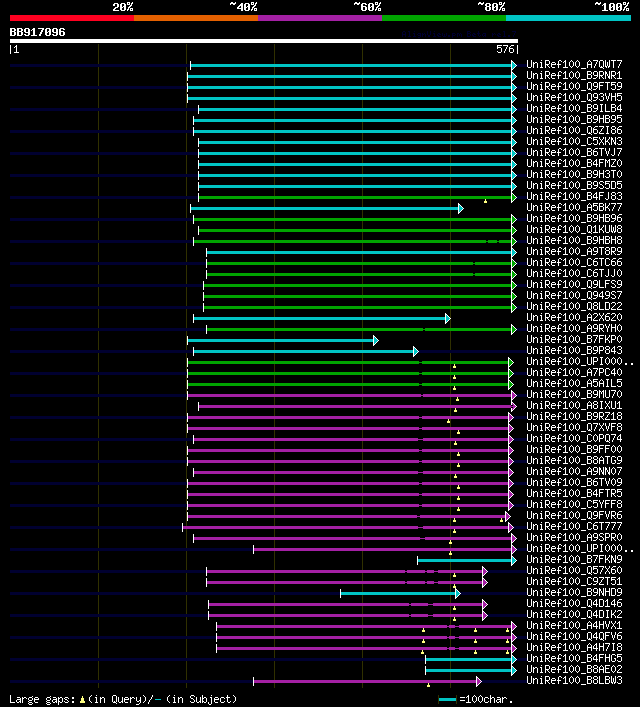Select the UniRef100_Q4D146 label
Screen dimensions: 640x707
[574, 603]
